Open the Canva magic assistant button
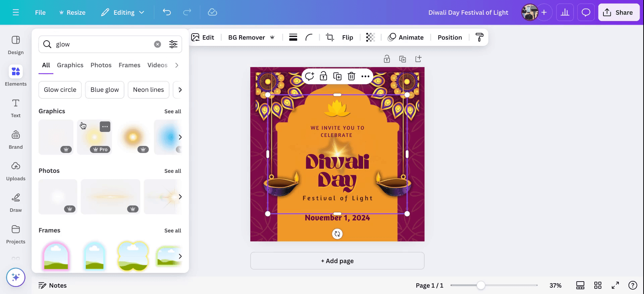The height and width of the screenshot is (294, 644). coord(16,277)
